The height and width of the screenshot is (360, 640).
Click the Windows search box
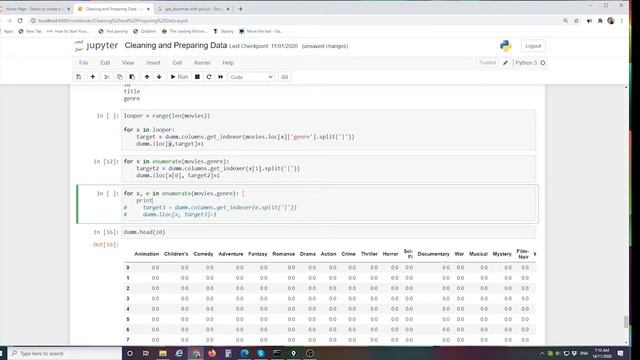pos(65,353)
